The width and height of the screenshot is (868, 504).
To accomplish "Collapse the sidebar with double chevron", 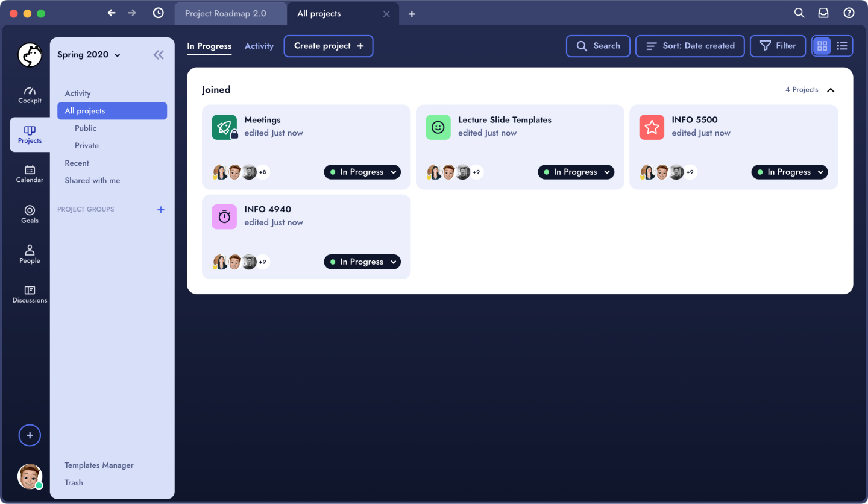I will (159, 55).
